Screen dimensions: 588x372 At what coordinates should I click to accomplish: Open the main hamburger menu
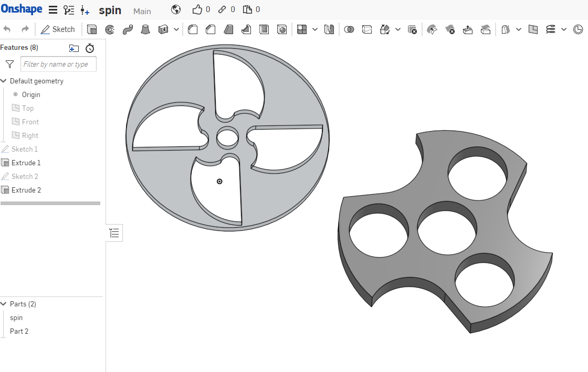pos(53,10)
